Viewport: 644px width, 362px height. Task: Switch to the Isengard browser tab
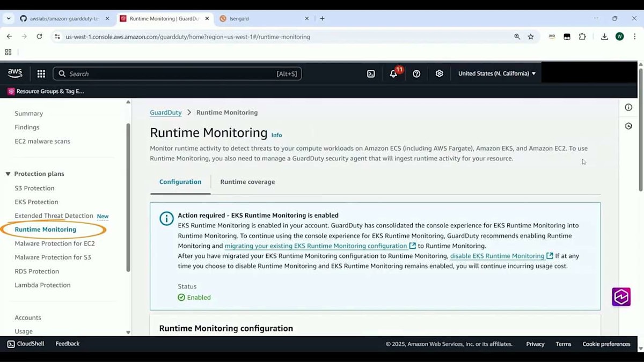[263, 18]
